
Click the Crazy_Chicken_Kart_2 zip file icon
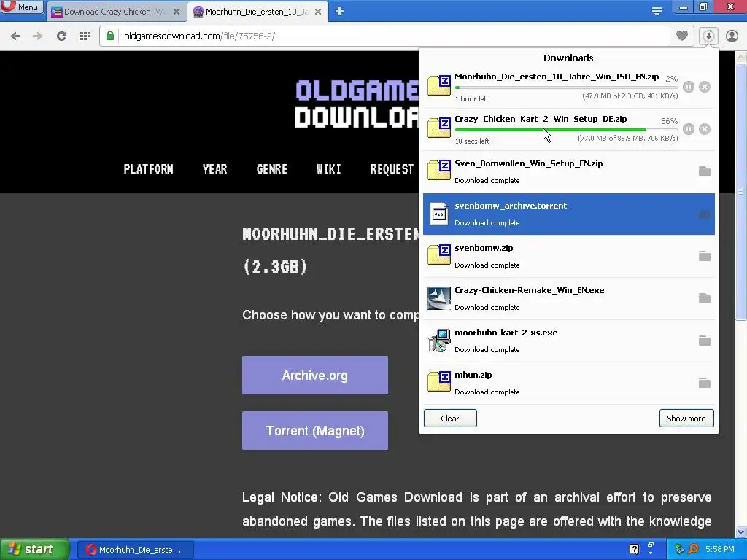pyautogui.click(x=438, y=128)
